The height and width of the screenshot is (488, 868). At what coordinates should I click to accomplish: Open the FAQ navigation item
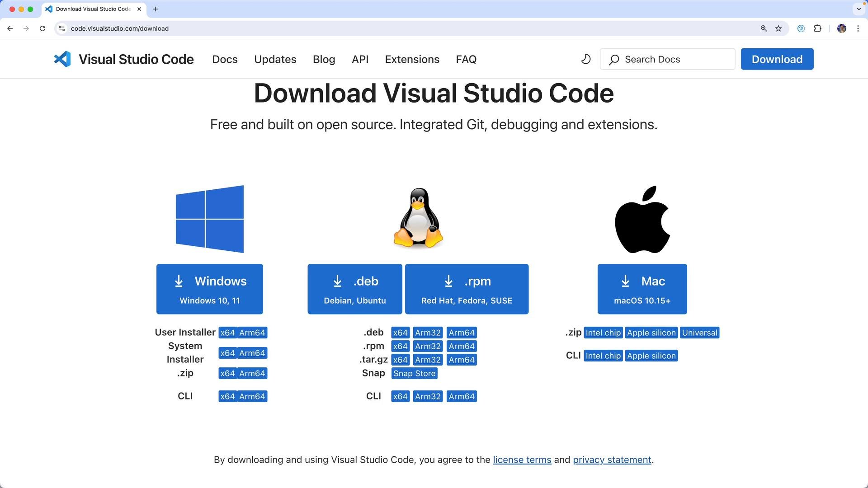click(466, 59)
